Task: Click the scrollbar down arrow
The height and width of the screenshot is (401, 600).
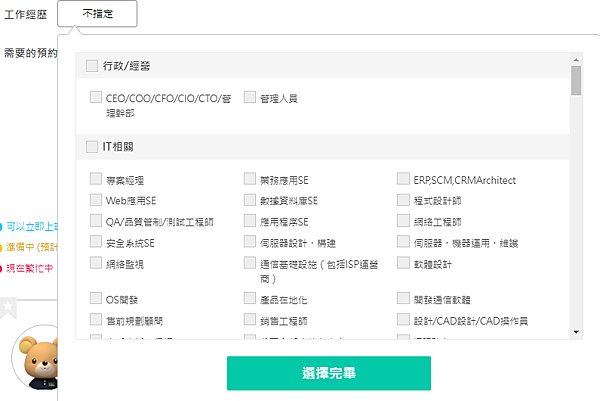Action: pos(576,332)
